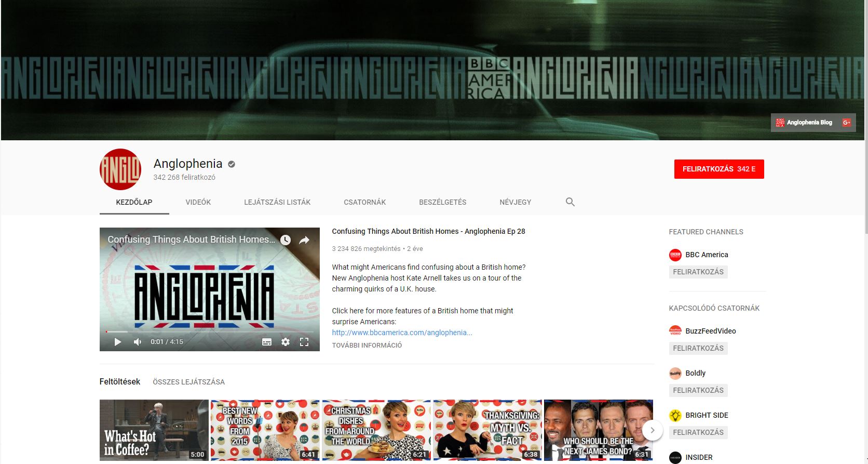Subscribe to Boldly
Viewport: 868px width, 464px height.
(x=698, y=390)
